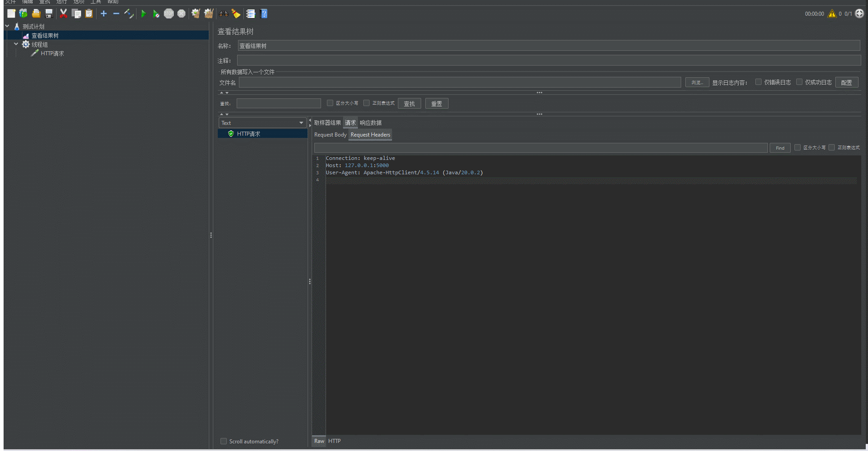Click the down arrow on divider above Text dropdown
This screenshot has width=868, height=451.
pyautogui.click(x=227, y=114)
